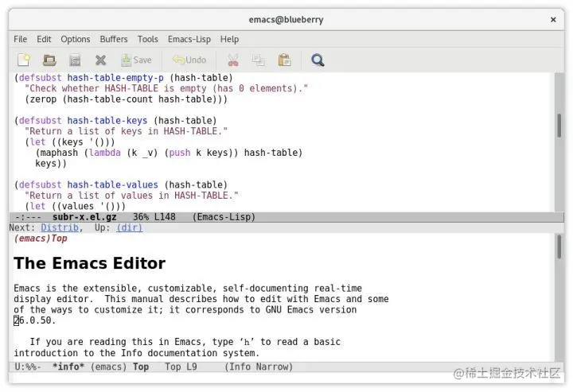Click the heading The Emacs Editor

coord(89,263)
